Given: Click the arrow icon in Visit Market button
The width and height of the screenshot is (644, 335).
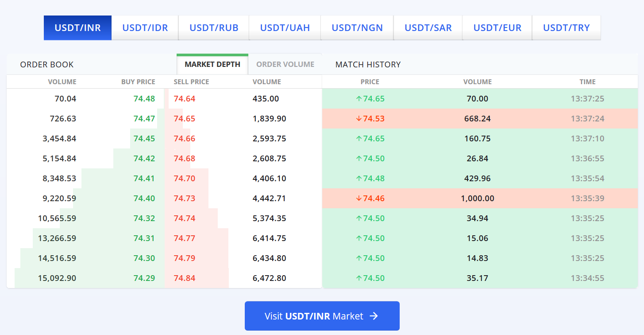Looking at the screenshot, I should click(x=374, y=316).
